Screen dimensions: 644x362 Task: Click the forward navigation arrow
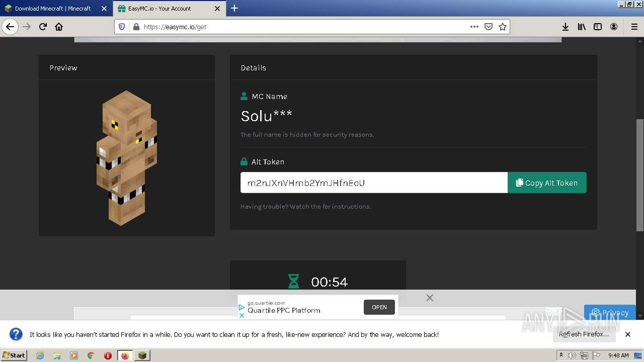point(27,27)
